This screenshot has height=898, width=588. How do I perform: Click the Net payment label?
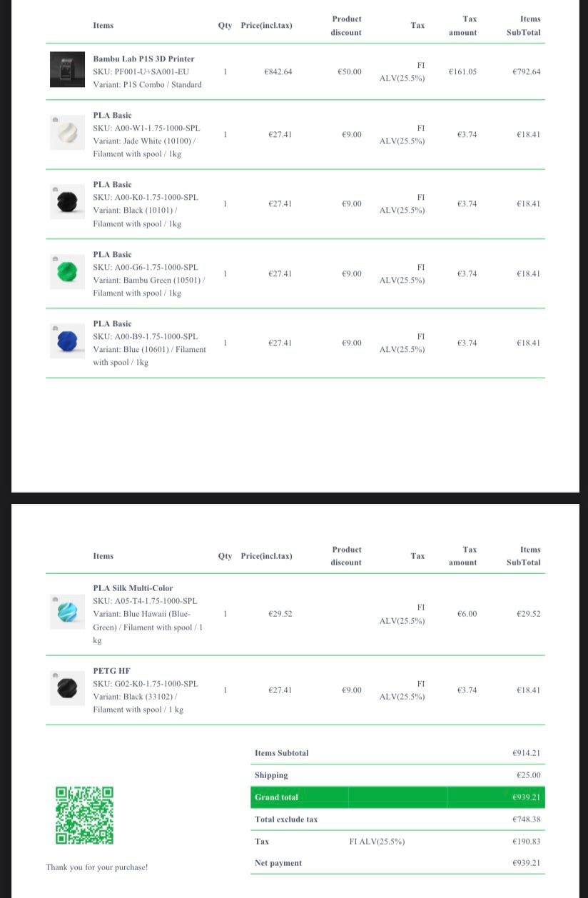click(x=278, y=863)
